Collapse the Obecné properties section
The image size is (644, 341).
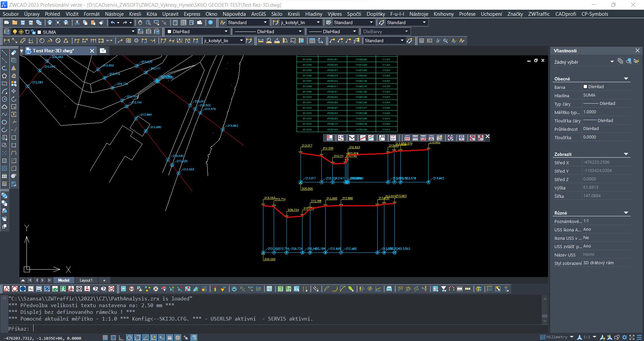(626, 79)
